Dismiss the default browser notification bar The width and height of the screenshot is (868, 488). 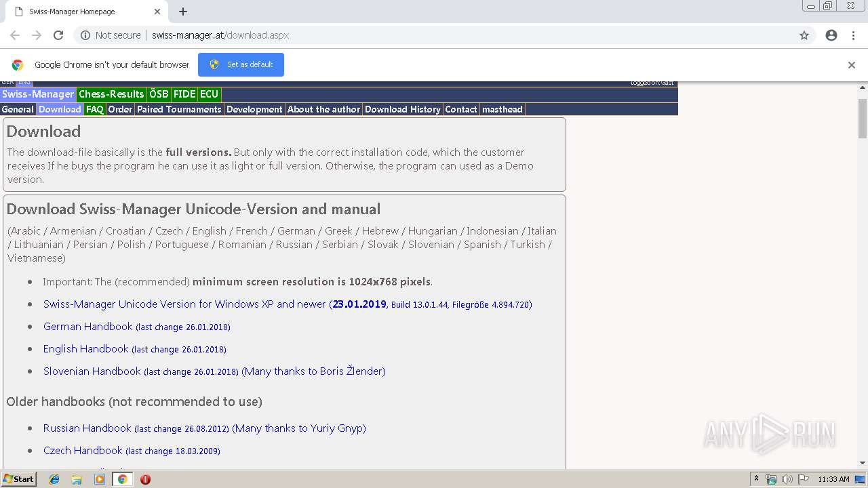click(852, 65)
